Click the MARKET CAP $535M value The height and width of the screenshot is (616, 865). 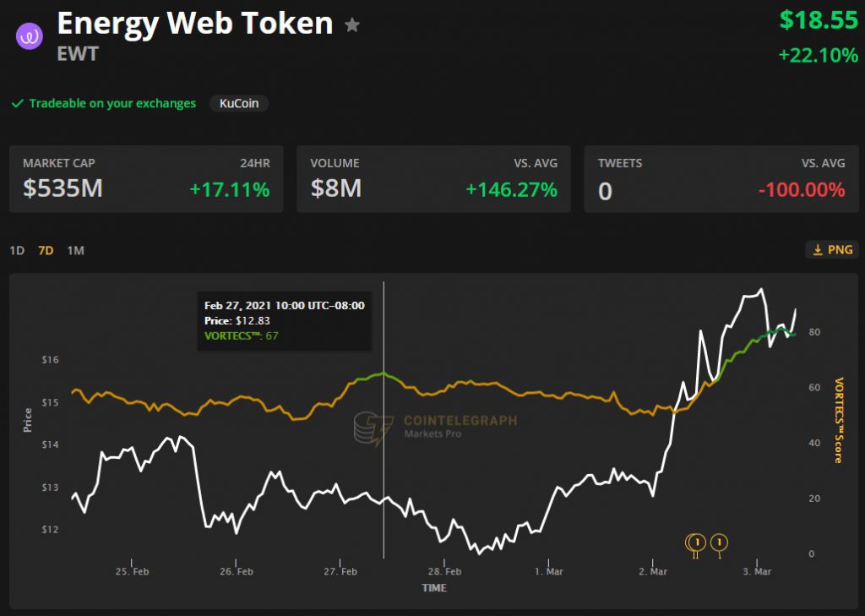[x=63, y=188]
